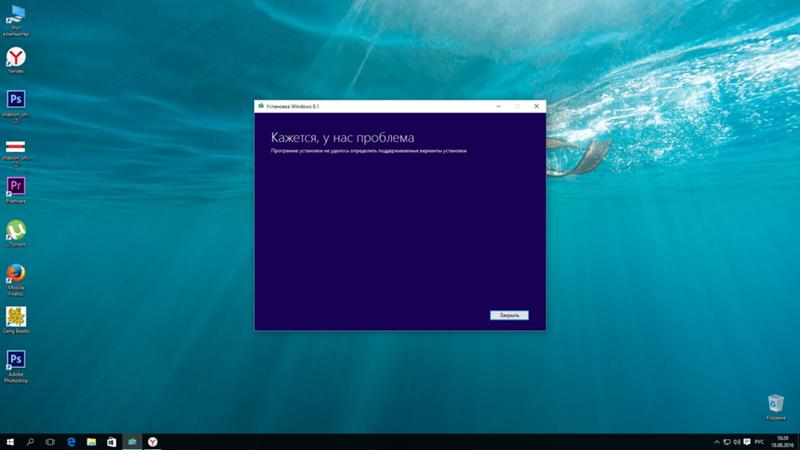
Task: Click the Windows setup taskbar button
Action: 132,442
